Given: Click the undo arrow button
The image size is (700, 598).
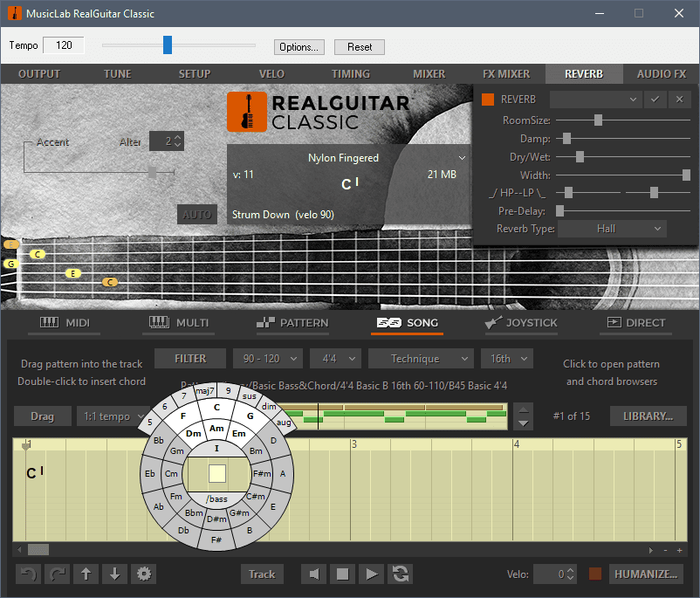Looking at the screenshot, I should (28, 574).
